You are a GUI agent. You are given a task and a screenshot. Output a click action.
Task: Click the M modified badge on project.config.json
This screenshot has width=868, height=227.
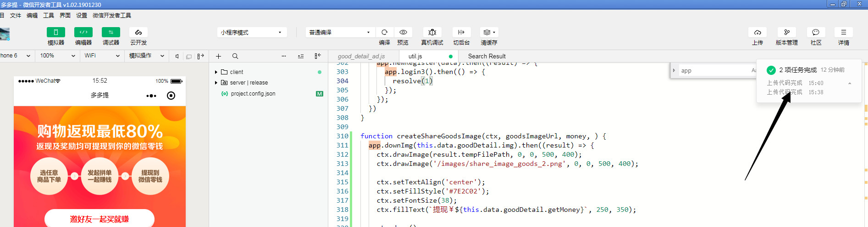[x=320, y=94]
